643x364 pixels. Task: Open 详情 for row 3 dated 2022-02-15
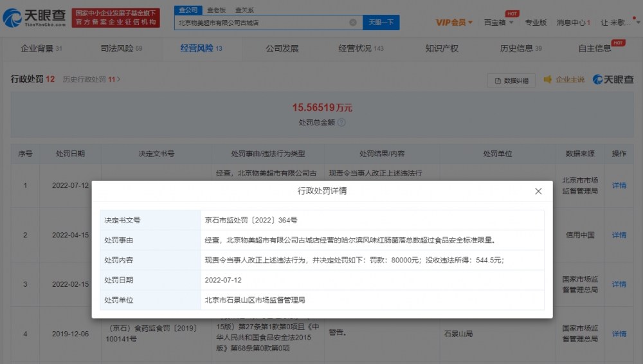click(x=619, y=284)
